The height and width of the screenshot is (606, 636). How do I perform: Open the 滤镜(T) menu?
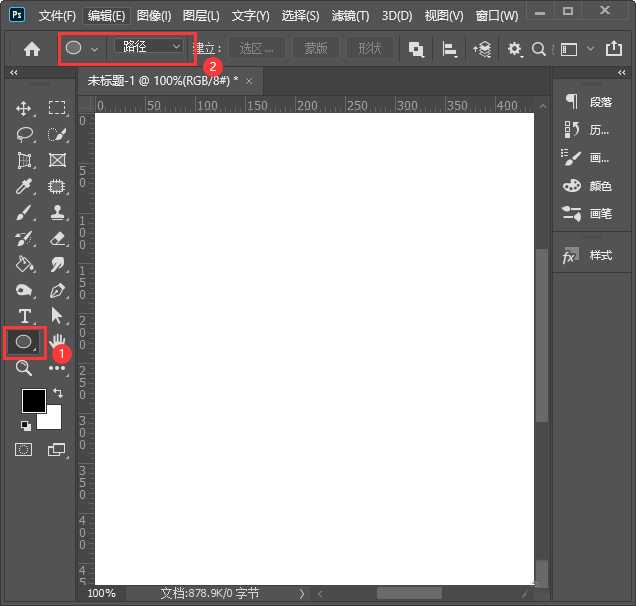click(349, 16)
